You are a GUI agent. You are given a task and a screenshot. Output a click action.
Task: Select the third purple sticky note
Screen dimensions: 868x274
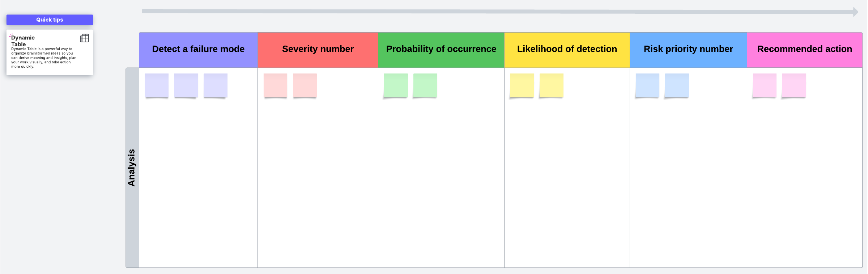(x=216, y=85)
